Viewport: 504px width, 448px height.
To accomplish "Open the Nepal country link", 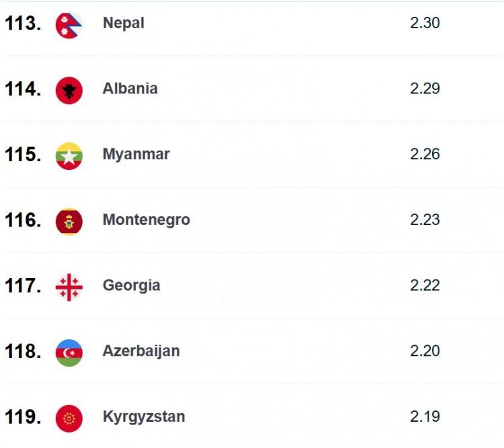I will click(x=124, y=23).
